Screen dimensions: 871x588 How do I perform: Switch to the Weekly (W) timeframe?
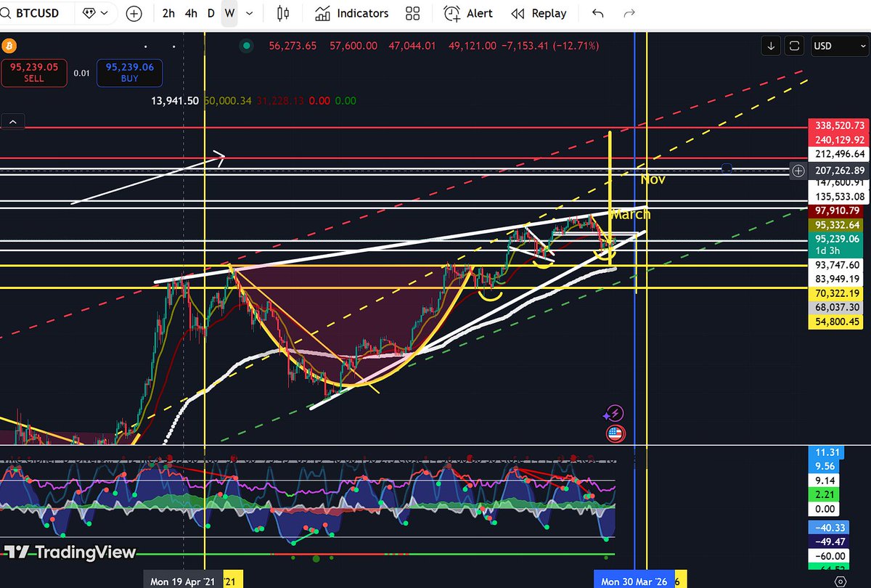(229, 13)
